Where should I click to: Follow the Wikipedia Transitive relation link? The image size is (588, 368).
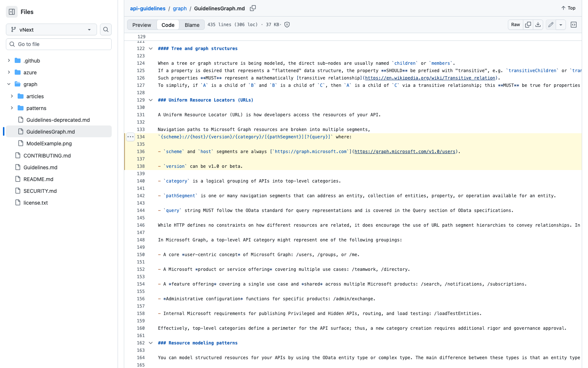coord(430,78)
